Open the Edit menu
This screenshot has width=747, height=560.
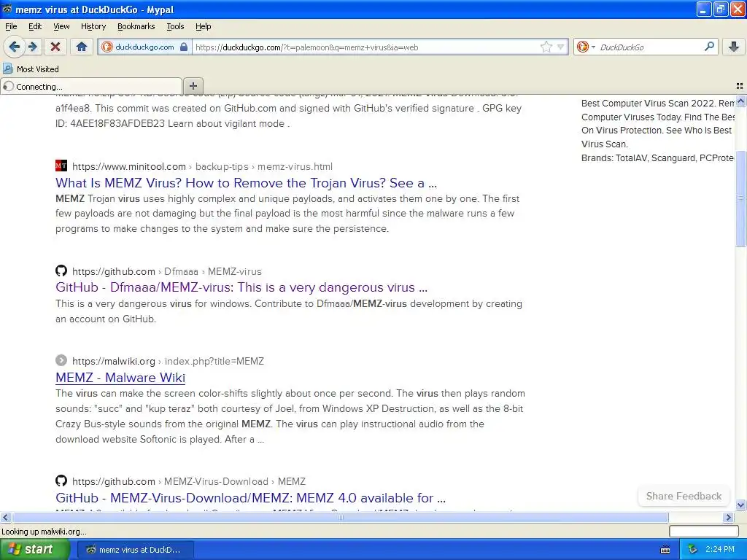click(x=35, y=26)
